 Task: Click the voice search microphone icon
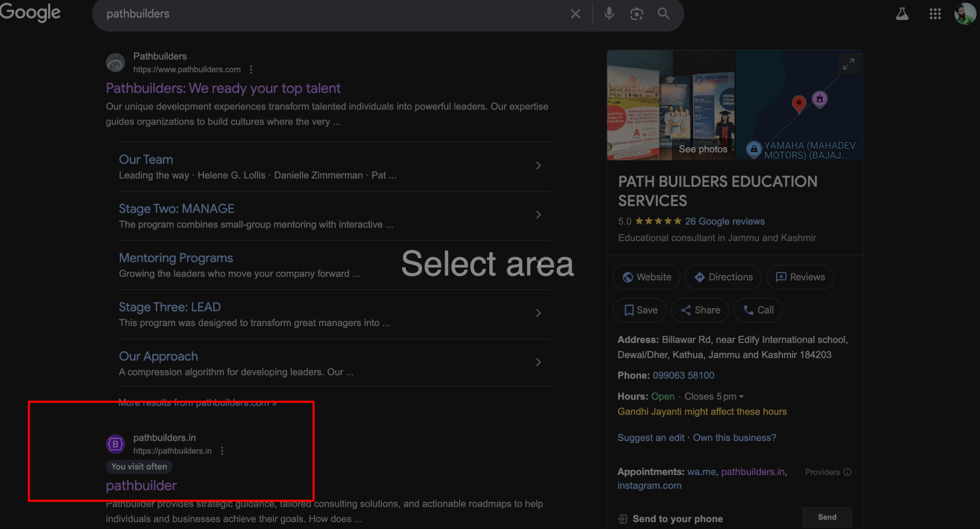[x=609, y=14]
